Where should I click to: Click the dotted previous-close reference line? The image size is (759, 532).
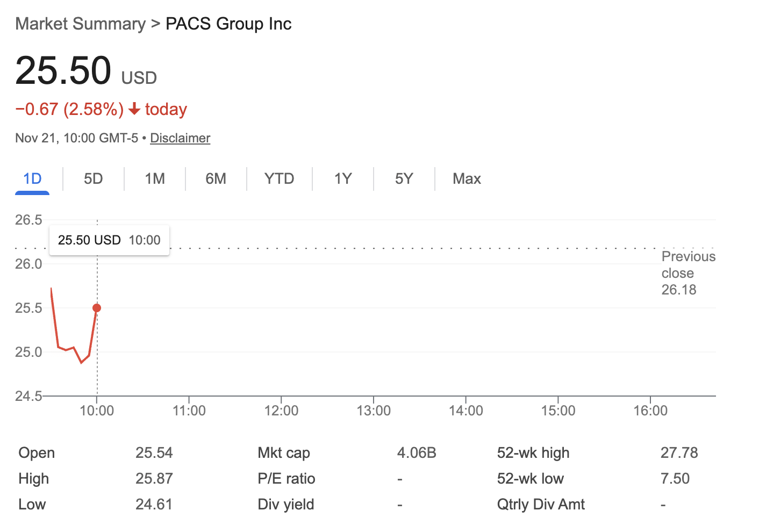376,248
